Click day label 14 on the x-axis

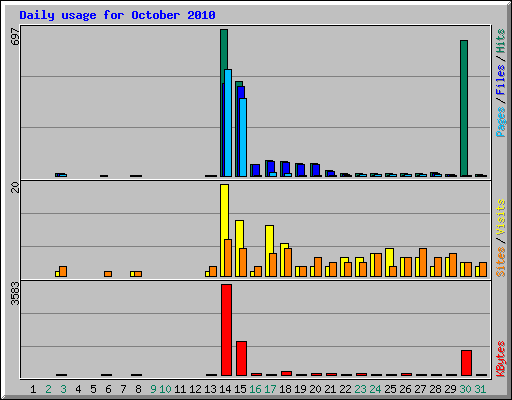[225, 389]
